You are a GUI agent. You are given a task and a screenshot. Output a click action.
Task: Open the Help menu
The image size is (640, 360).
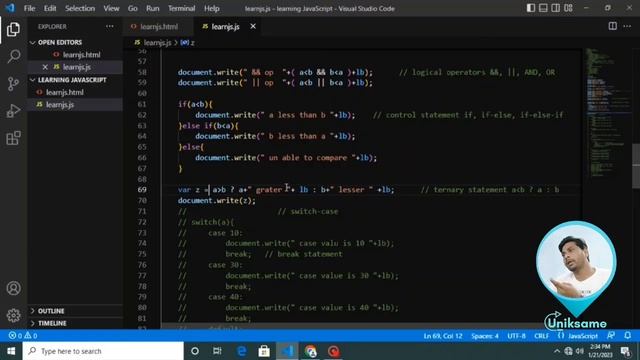[211, 8]
